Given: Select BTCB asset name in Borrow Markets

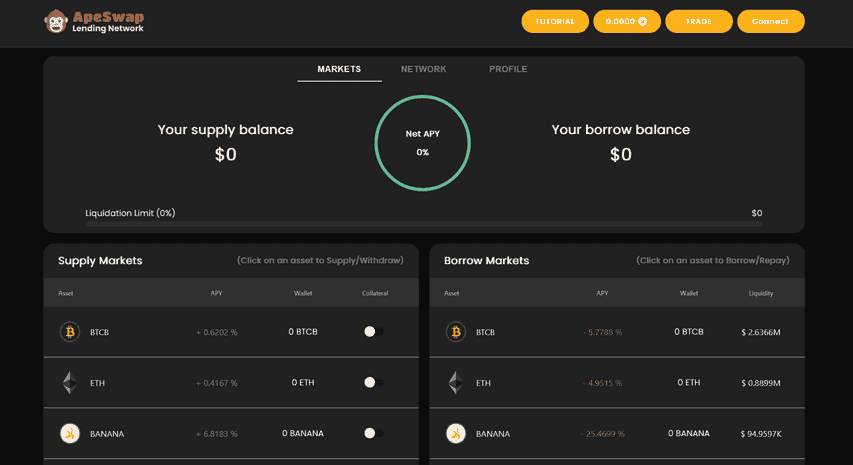Looking at the screenshot, I should click(485, 332).
